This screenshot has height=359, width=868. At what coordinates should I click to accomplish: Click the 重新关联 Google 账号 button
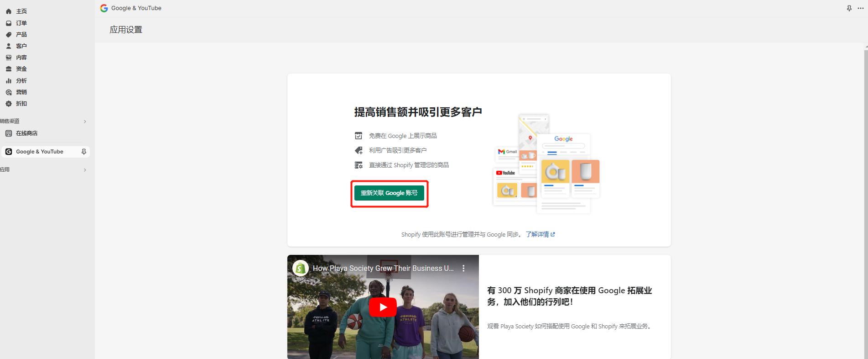[389, 193]
